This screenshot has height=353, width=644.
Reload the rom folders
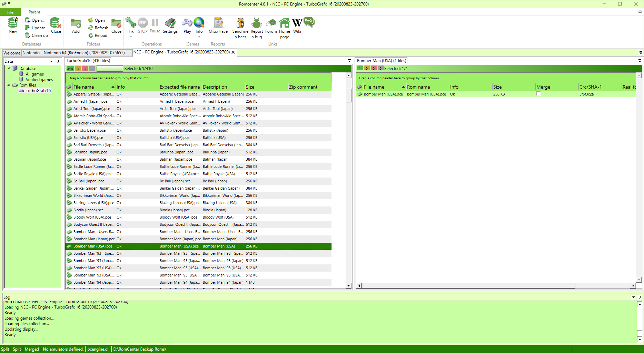click(98, 36)
